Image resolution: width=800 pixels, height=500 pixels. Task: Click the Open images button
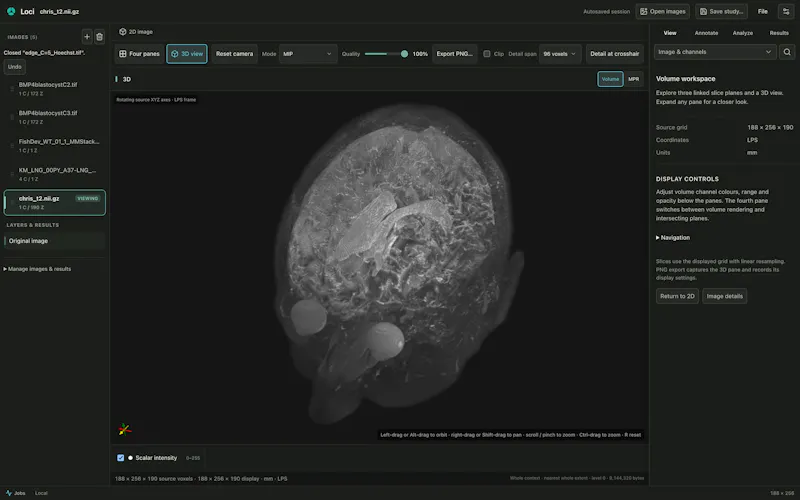tap(663, 11)
